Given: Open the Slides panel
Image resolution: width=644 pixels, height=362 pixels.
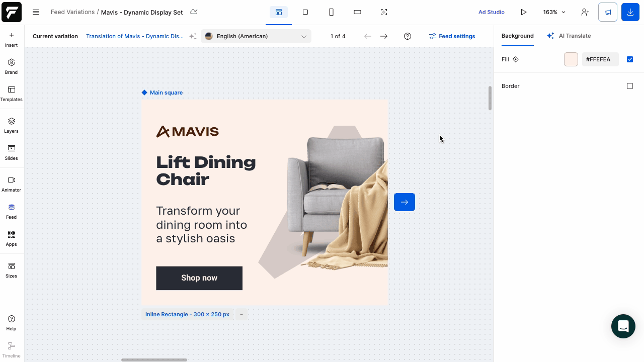Looking at the screenshot, I should (11, 152).
